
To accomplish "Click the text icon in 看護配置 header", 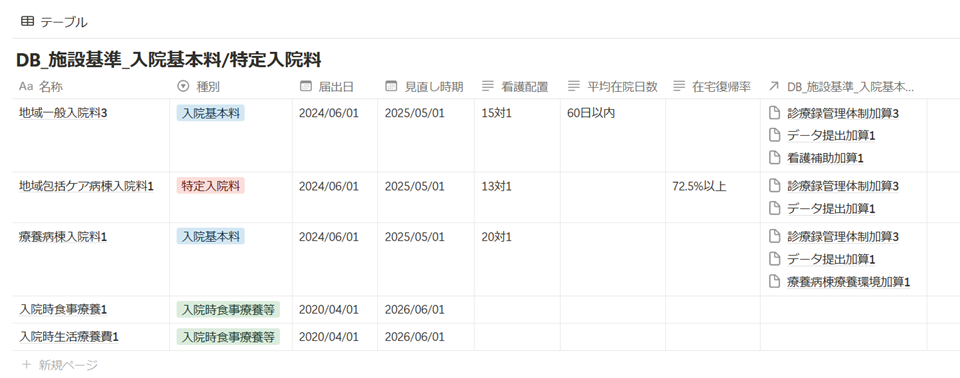I will [x=488, y=86].
